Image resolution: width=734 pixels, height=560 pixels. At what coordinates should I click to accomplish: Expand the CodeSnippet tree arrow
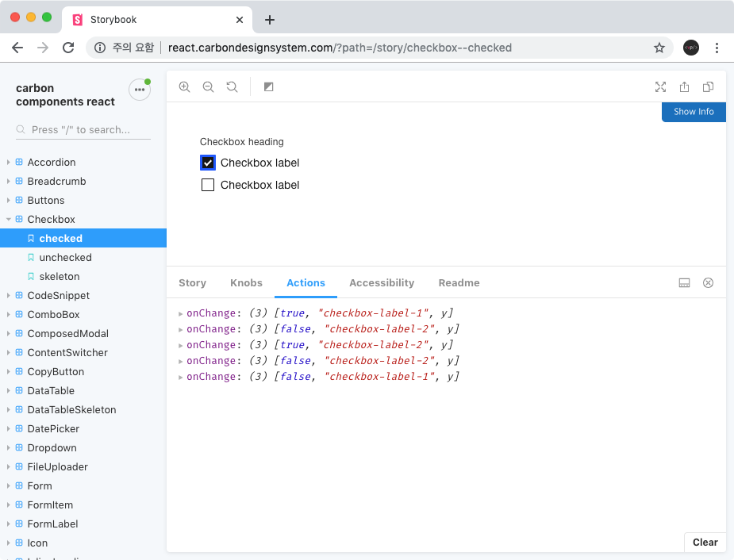[9, 295]
